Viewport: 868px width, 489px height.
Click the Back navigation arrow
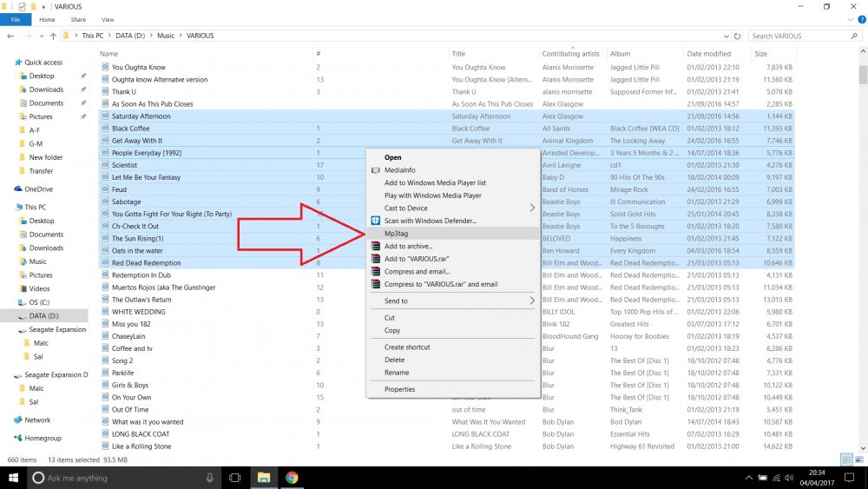(10, 36)
